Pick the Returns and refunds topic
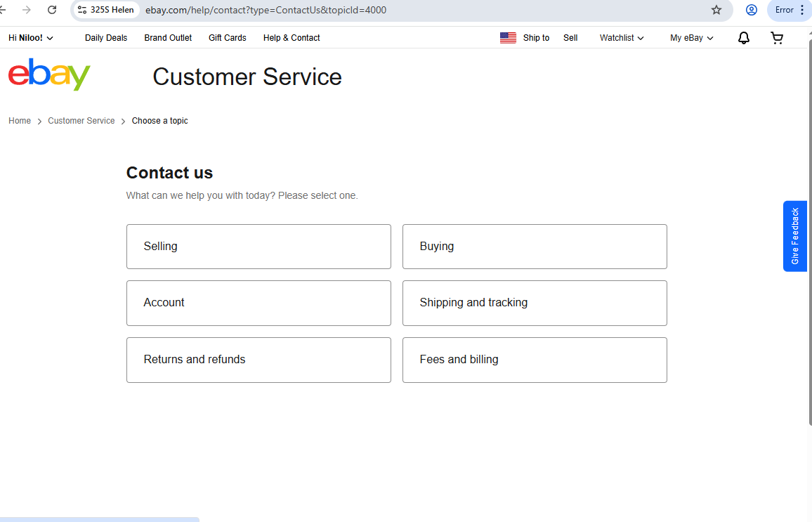 pos(258,360)
